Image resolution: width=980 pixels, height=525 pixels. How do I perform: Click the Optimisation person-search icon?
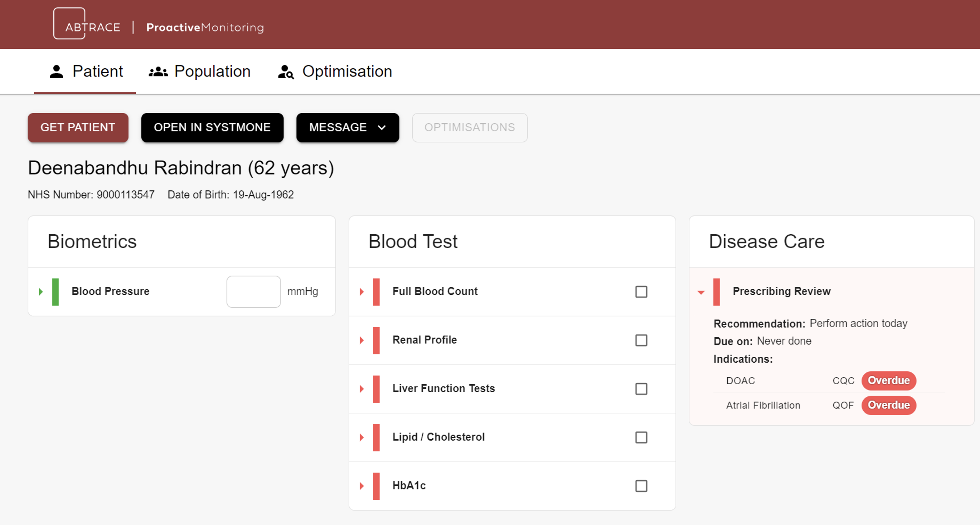coord(286,71)
